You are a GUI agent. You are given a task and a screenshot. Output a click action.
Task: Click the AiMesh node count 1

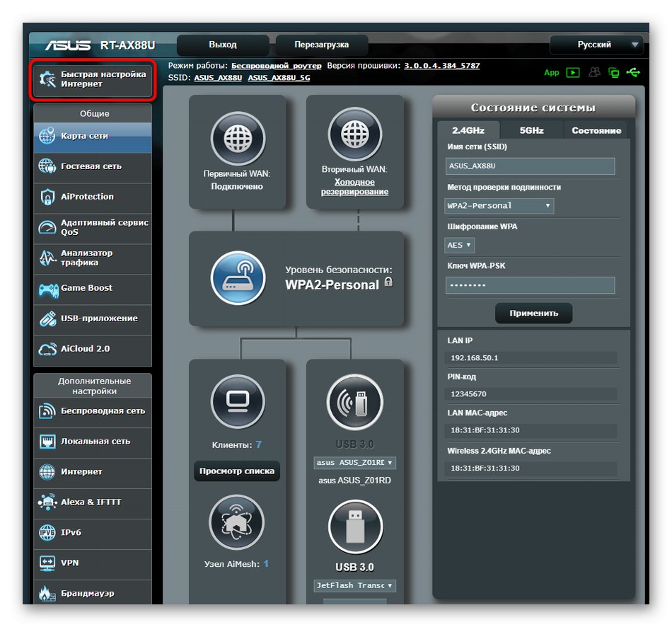click(x=266, y=564)
